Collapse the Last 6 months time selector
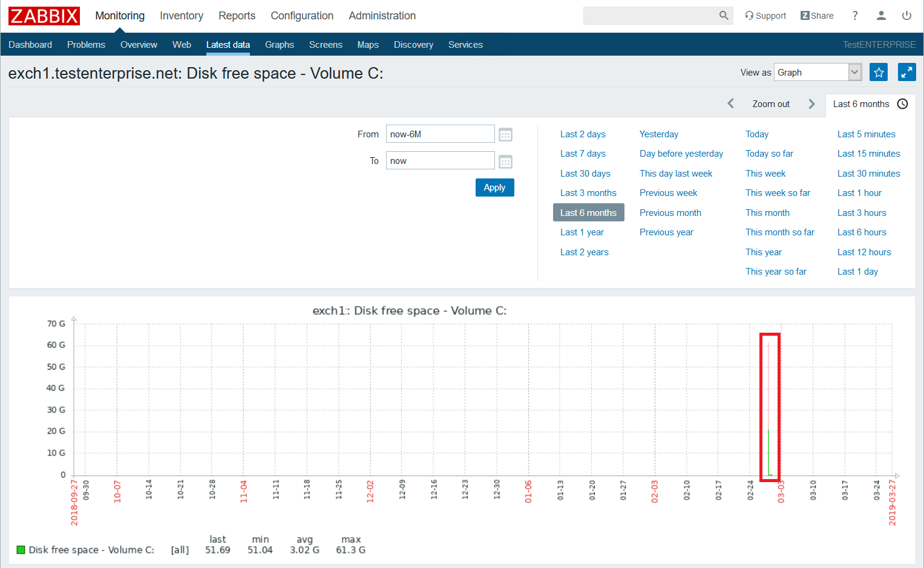Viewport: 924px width, 568px height. (870, 104)
